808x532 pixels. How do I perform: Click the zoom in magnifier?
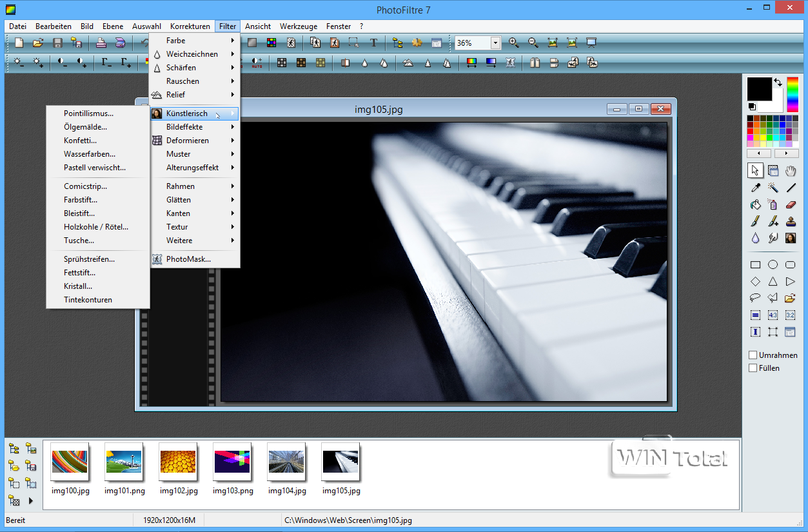[x=514, y=43]
